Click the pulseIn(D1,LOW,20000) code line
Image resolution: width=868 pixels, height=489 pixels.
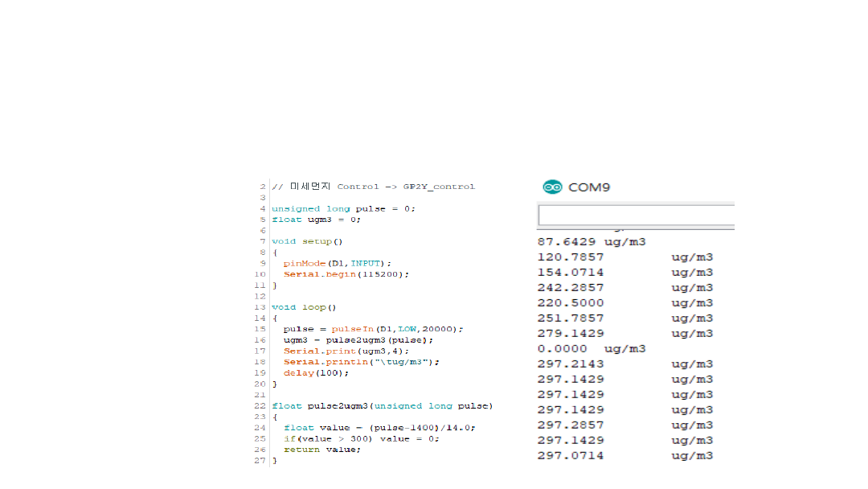pyautogui.click(x=374, y=329)
